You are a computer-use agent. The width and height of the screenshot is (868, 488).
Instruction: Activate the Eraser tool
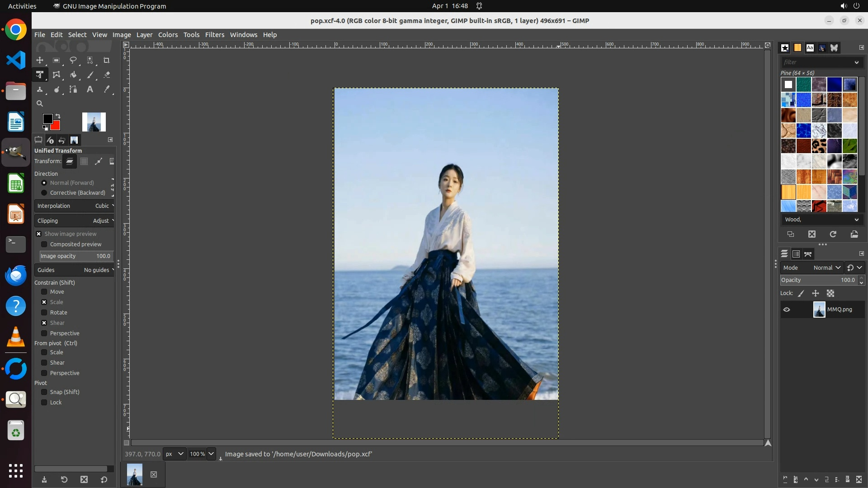107,75
